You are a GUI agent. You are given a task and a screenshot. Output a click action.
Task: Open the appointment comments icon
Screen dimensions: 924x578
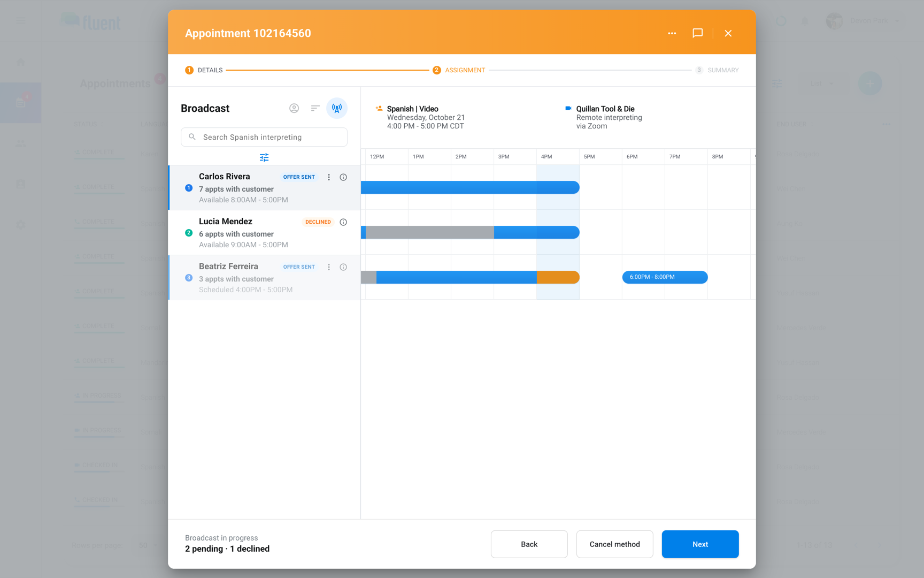click(697, 33)
